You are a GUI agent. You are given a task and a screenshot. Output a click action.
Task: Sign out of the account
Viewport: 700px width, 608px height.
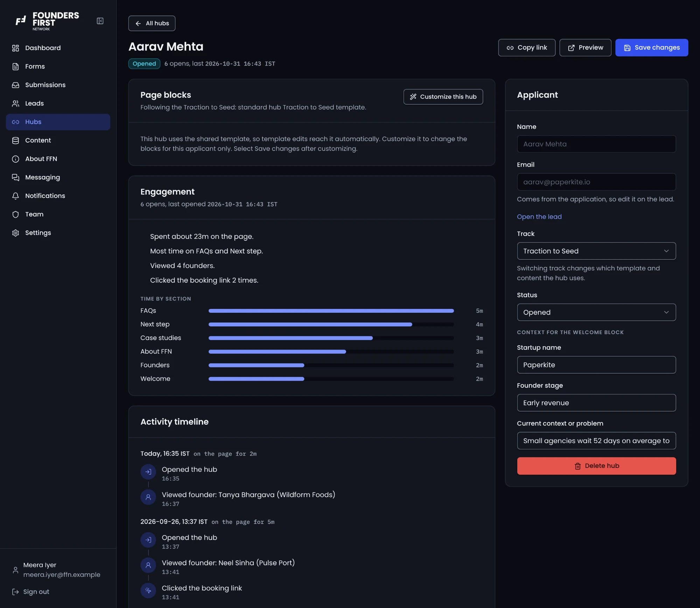click(x=31, y=592)
